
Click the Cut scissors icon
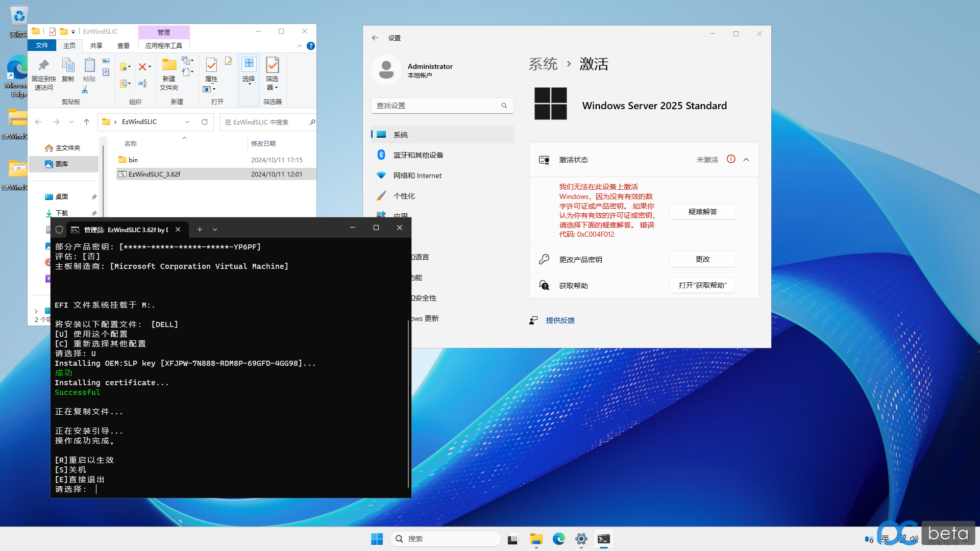click(x=85, y=90)
